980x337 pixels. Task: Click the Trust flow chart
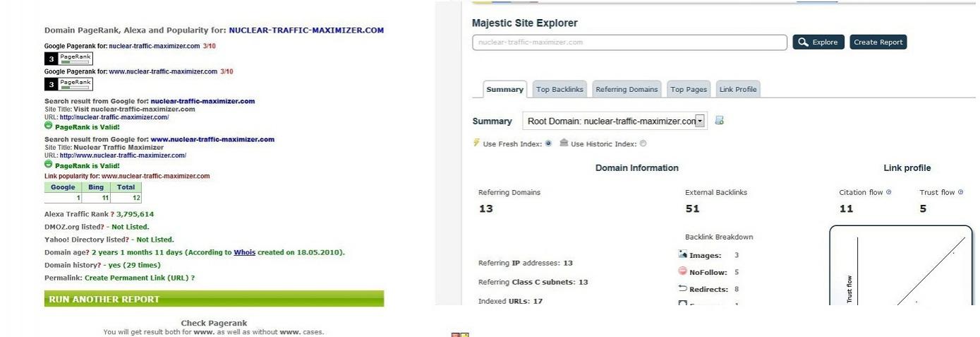(901, 266)
